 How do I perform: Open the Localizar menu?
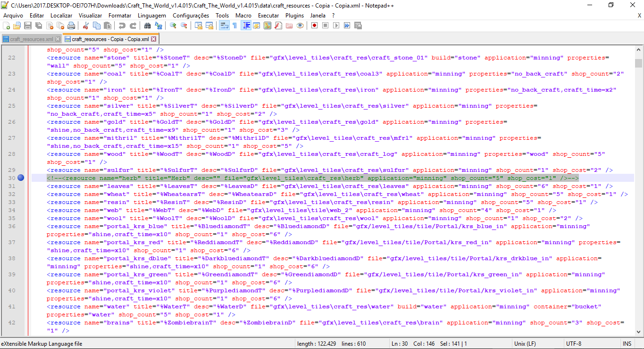pyautogui.click(x=61, y=16)
